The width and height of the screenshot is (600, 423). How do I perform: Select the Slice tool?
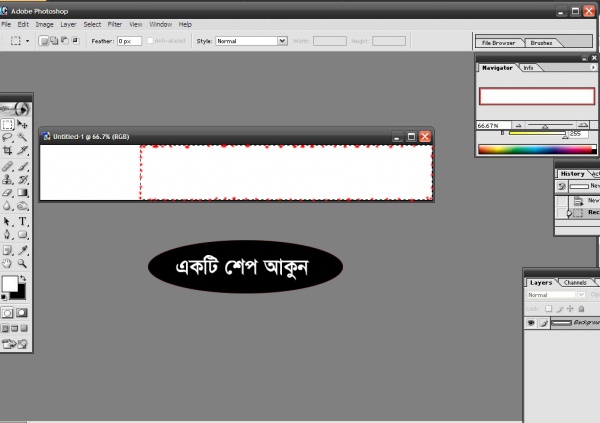[22, 150]
